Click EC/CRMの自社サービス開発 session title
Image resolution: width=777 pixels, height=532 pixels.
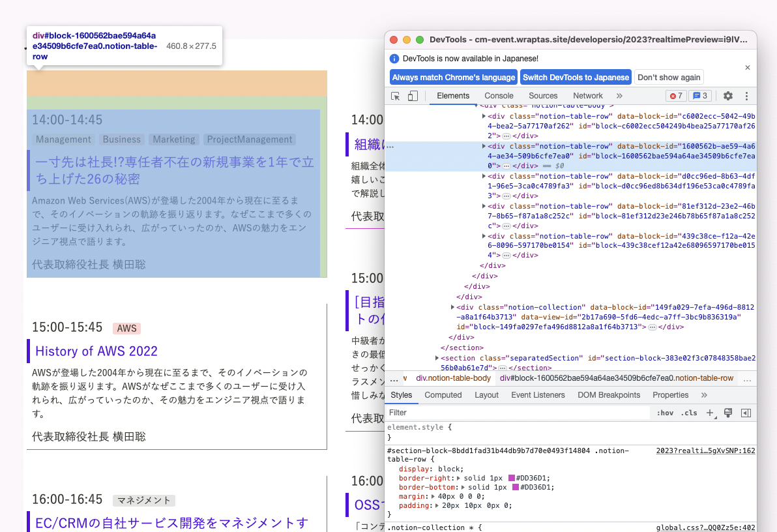[172, 523]
